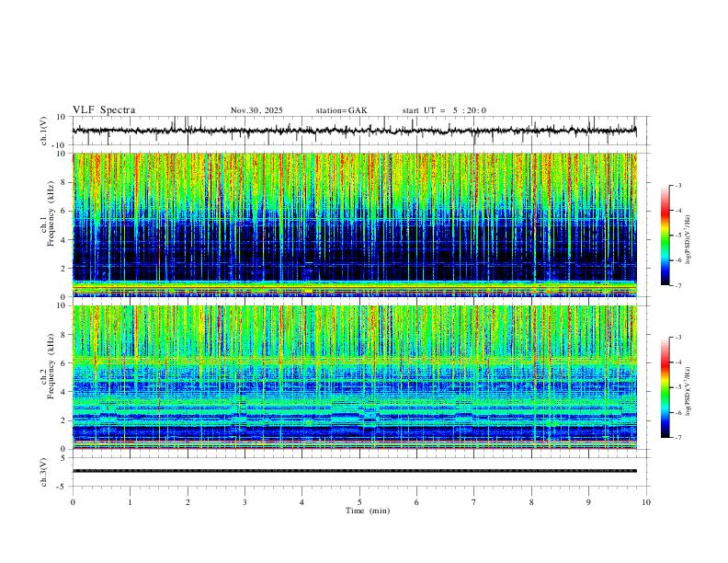Image resolution: width=728 pixels, height=563 pixels.
Task: Click the station=GAK label
Action: pos(341,110)
